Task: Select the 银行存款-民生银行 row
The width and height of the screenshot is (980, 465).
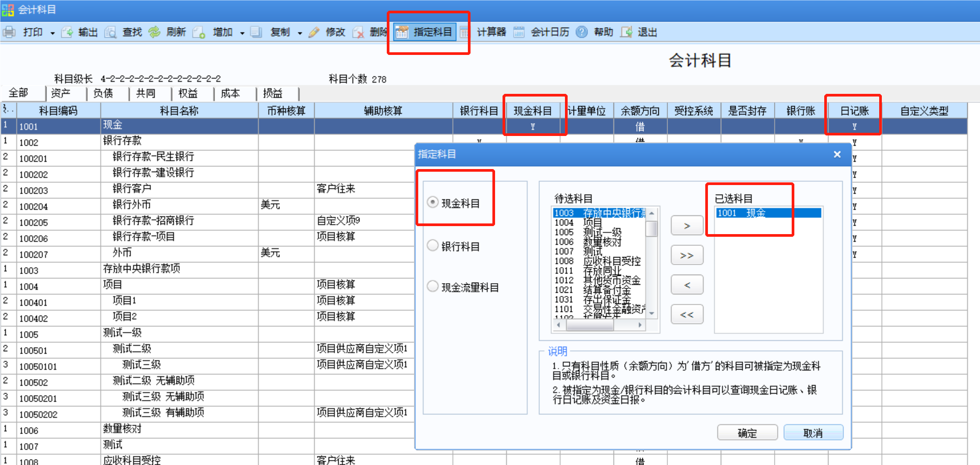Action: 208,158
